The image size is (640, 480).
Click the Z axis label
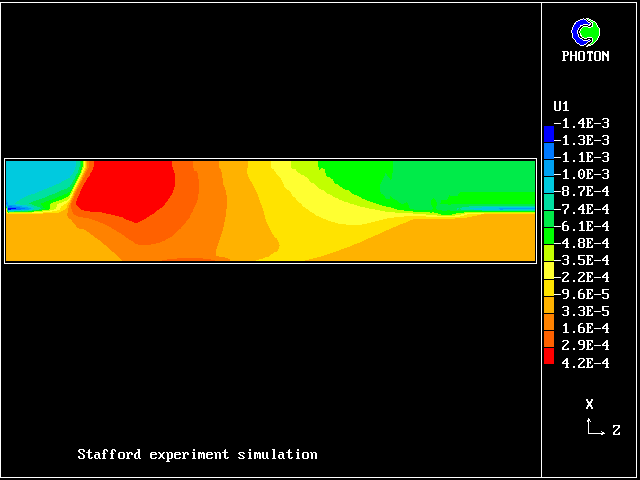(x=616, y=430)
